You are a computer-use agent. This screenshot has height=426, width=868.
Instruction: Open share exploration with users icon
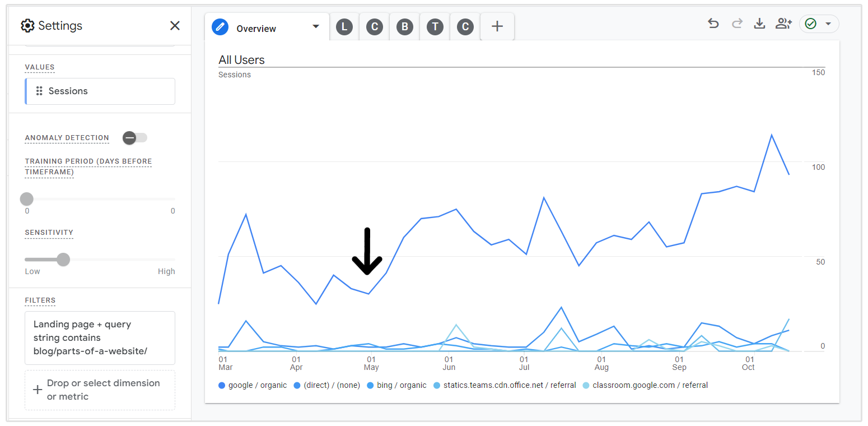783,24
